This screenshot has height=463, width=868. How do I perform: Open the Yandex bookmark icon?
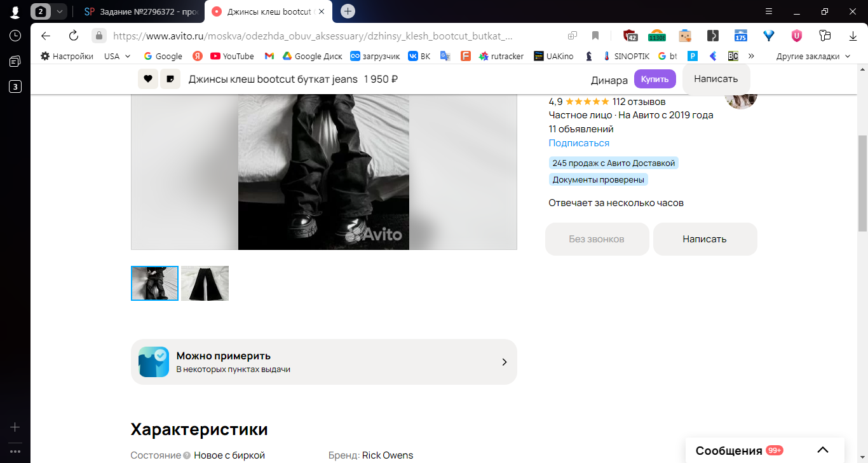tap(198, 56)
